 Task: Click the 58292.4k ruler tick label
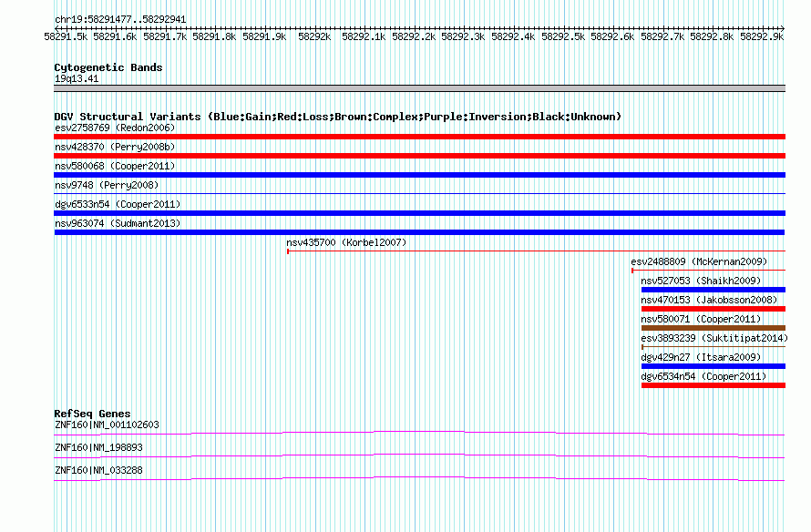512,36
